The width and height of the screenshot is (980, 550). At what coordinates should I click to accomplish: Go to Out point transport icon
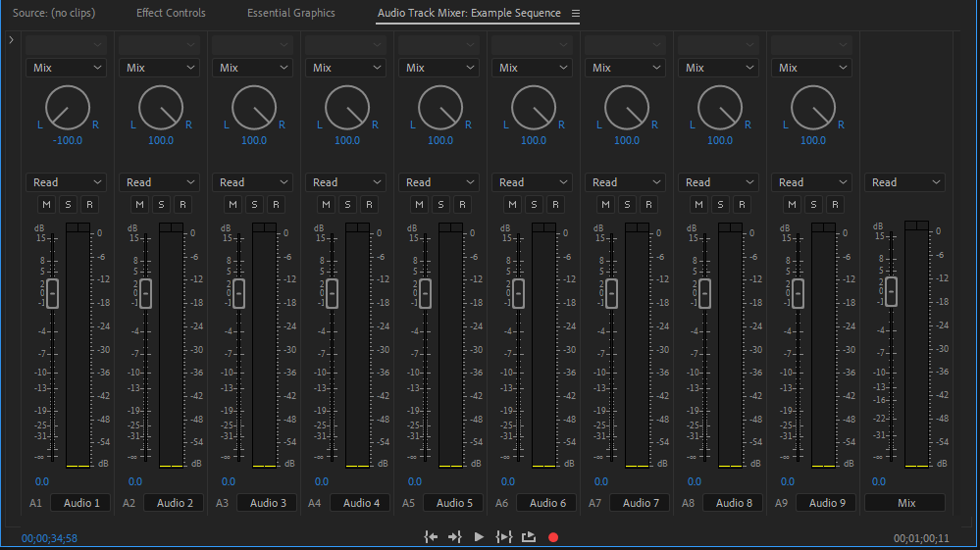pyautogui.click(x=454, y=537)
